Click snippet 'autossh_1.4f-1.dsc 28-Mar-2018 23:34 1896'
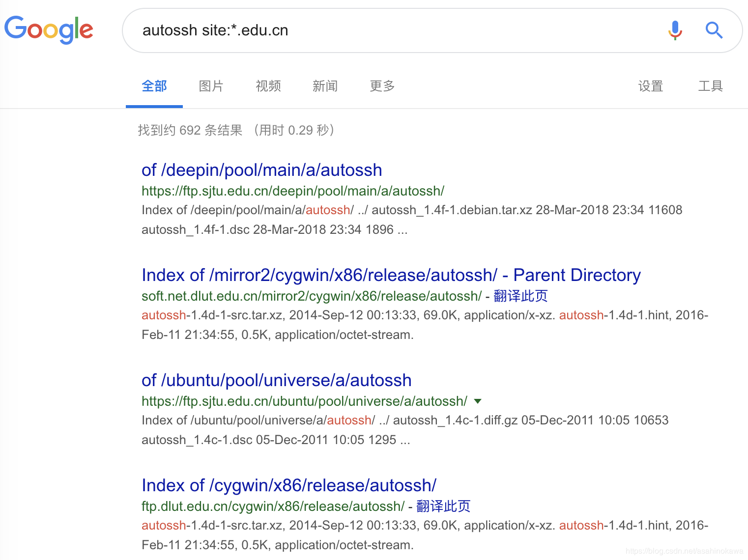Screen dimensions: 748x560 (x=268, y=229)
